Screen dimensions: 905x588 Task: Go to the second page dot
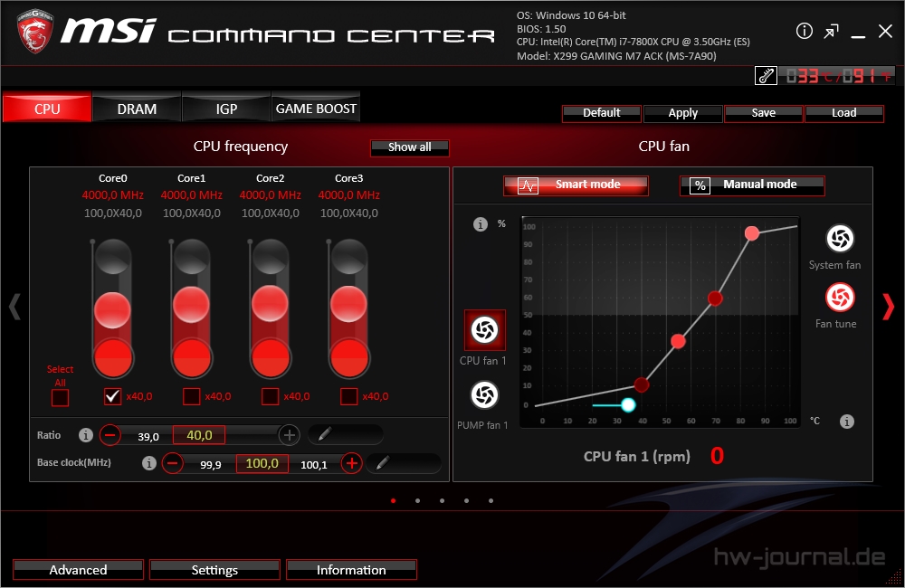tap(417, 501)
